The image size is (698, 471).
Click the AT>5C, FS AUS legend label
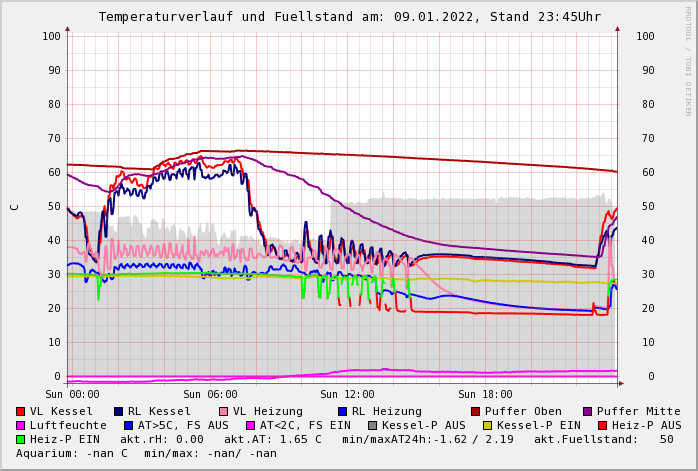(x=183, y=425)
